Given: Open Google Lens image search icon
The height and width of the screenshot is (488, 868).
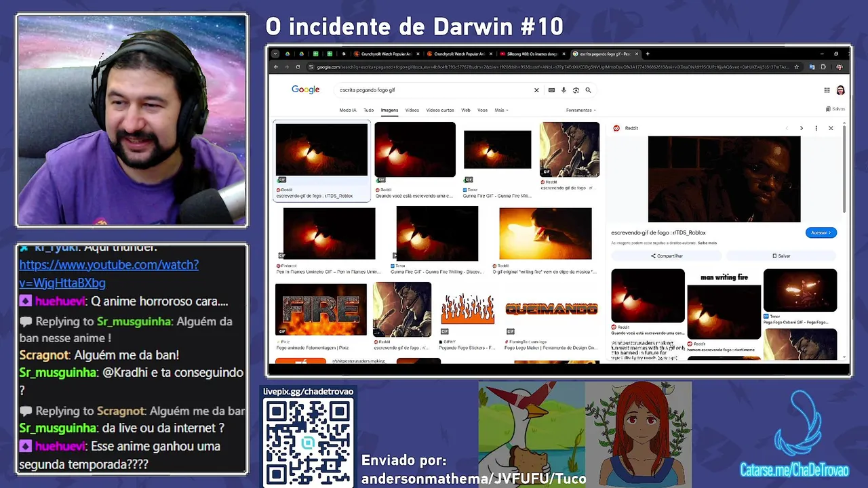Looking at the screenshot, I should pos(576,90).
